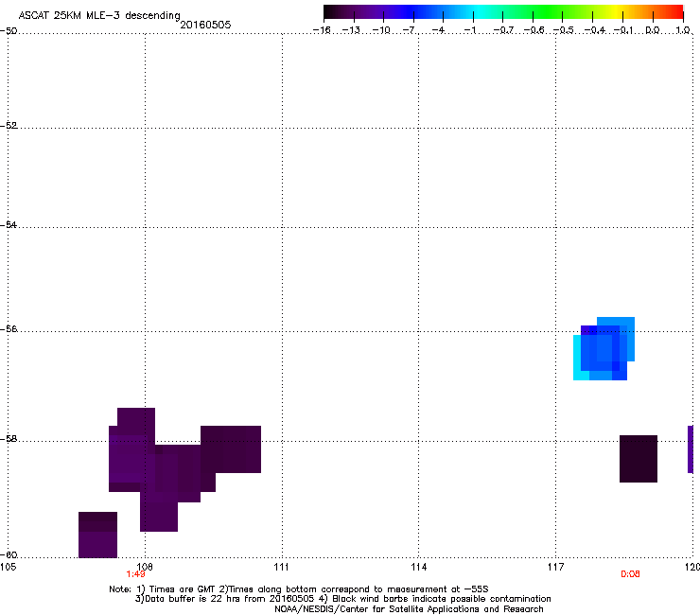Click the NOAA/NESDIS credit line
Screen dimensions: 700x615
(x=409, y=609)
